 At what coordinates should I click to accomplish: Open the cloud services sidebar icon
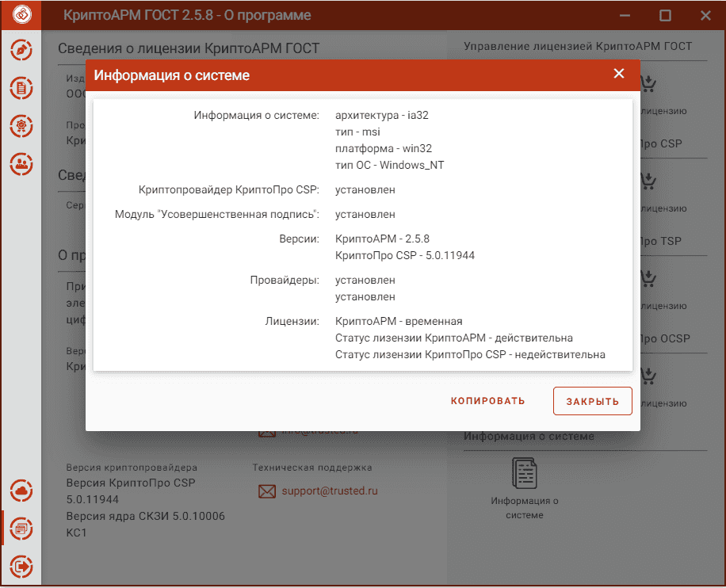[21, 491]
